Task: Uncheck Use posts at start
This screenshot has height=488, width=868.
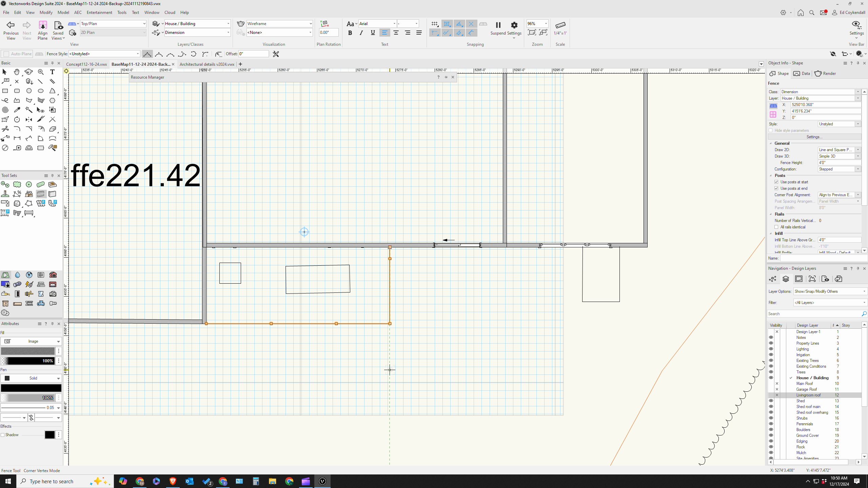Action: click(776, 182)
